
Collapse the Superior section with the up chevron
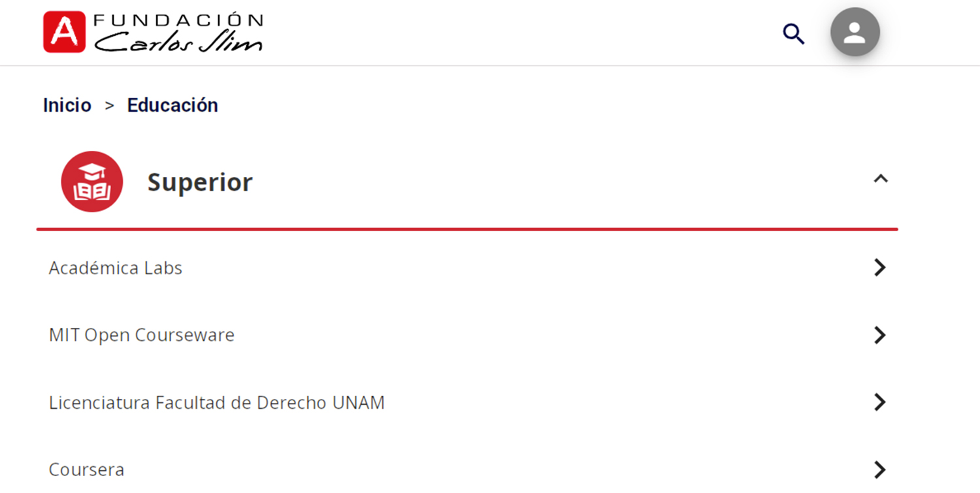881,179
